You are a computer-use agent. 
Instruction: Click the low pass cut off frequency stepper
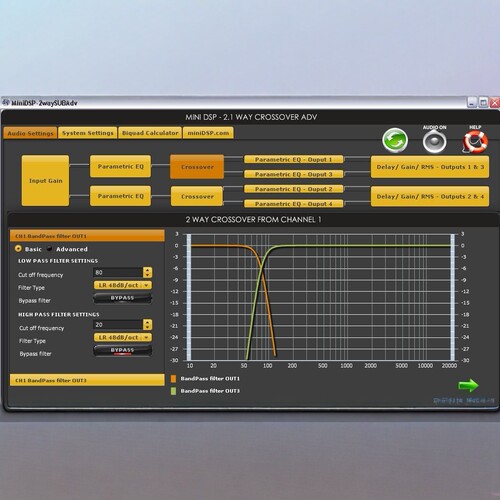pos(147,272)
